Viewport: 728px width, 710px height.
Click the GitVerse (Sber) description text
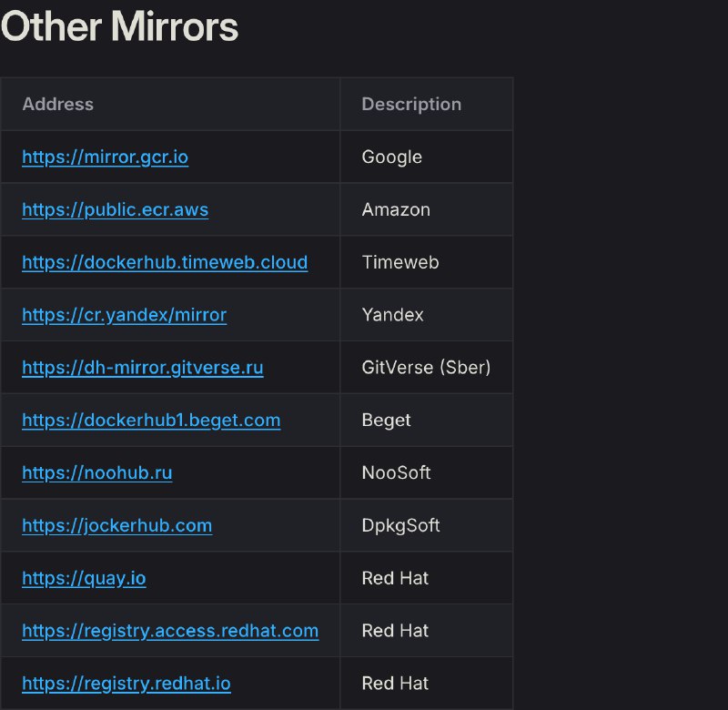coord(426,368)
